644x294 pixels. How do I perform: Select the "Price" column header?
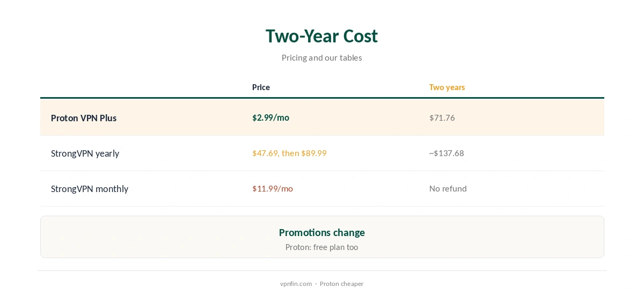(261, 87)
